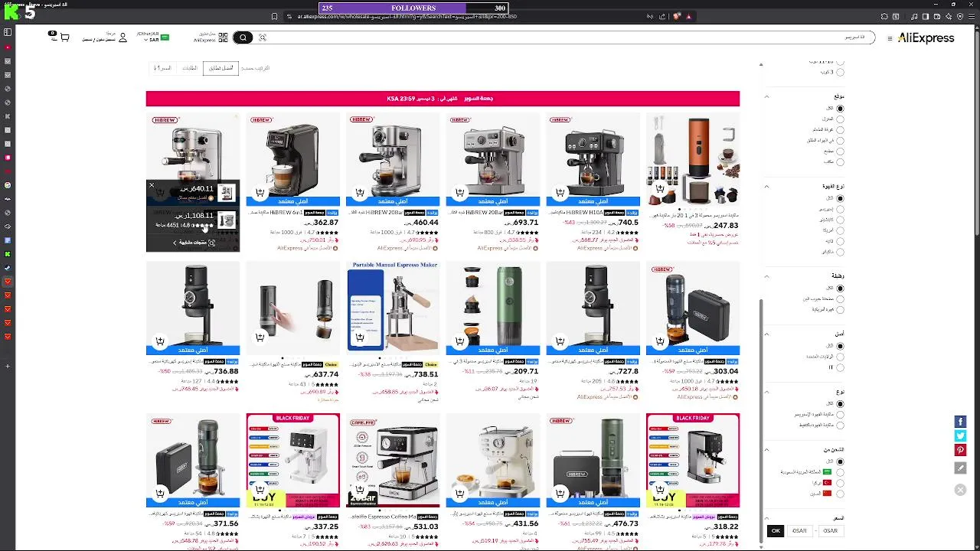Close the similar products overlay on first product
Screen dimensions: 980x551
152,185
